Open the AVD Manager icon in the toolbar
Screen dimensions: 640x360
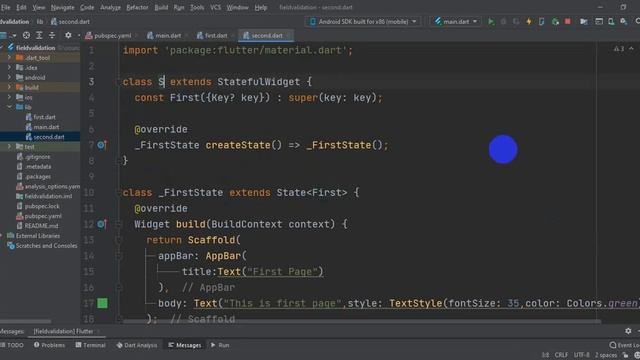(x=611, y=22)
